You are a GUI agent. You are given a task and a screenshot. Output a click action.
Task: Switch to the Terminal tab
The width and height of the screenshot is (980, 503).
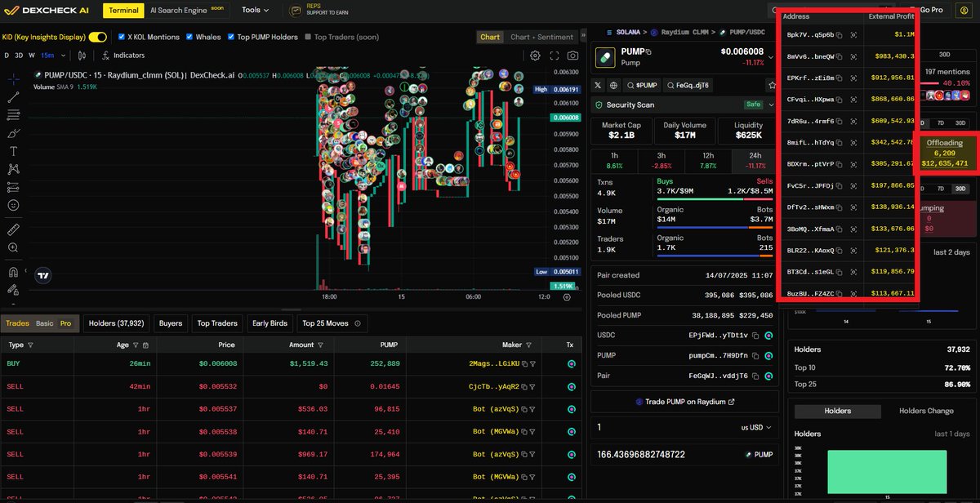coord(123,11)
